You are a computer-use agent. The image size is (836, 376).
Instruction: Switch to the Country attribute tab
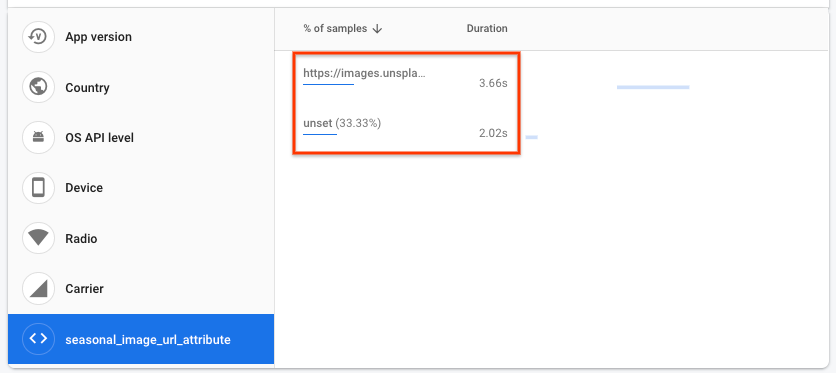pyautogui.click(x=141, y=87)
